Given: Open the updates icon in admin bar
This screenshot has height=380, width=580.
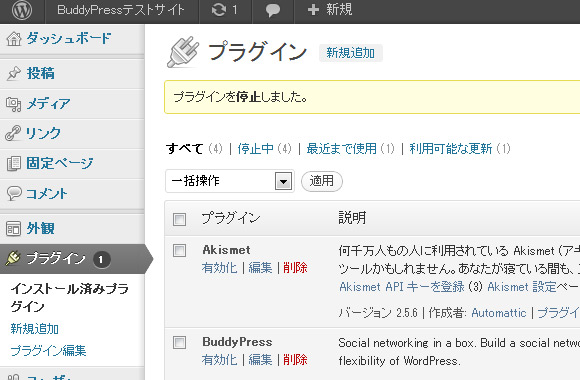Looking at the screenshot, I should coord(219,10).
